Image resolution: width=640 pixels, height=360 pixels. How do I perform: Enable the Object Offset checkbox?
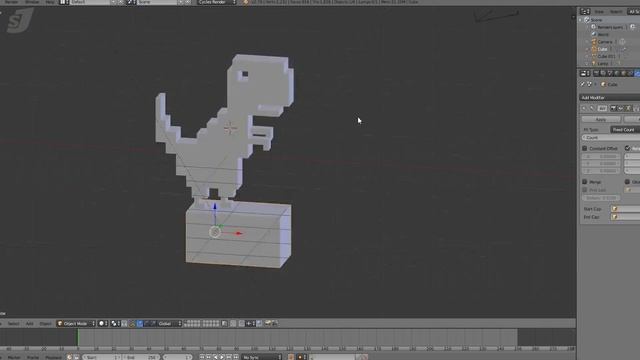(x=627, y=182)
